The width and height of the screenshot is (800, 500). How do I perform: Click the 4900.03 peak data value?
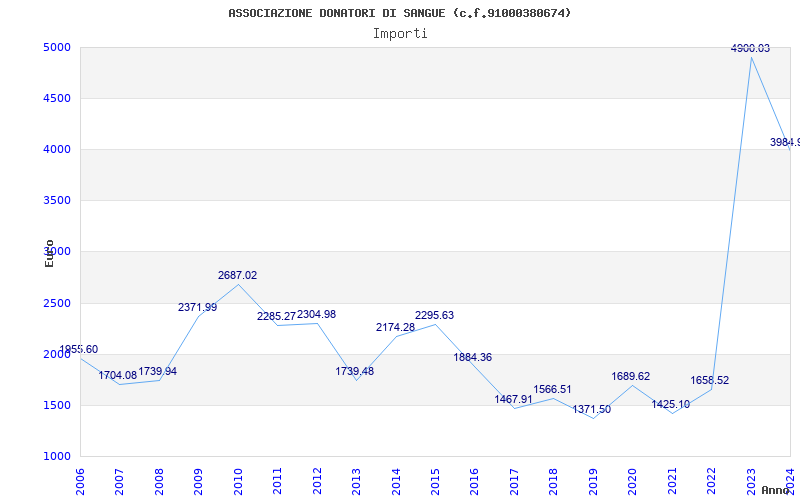(x=750, y=48)
